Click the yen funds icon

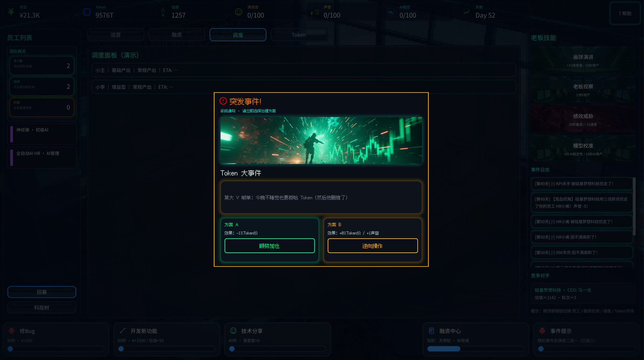11,12
